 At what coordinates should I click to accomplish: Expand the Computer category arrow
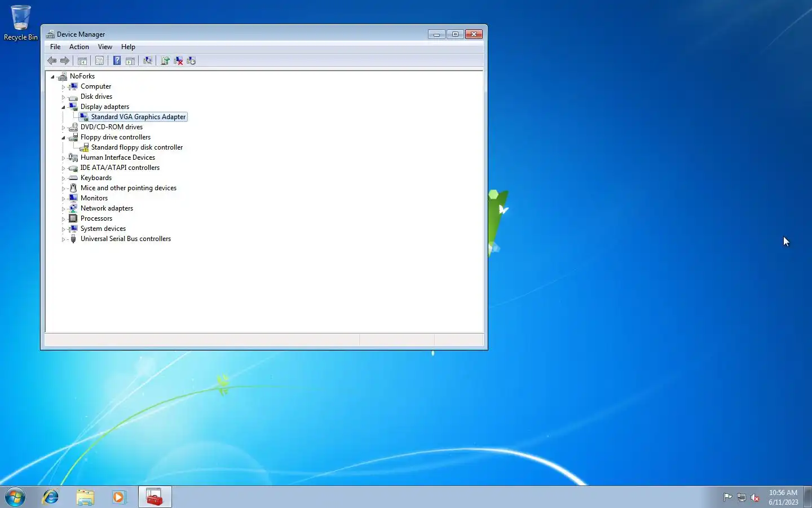(63, 87)
